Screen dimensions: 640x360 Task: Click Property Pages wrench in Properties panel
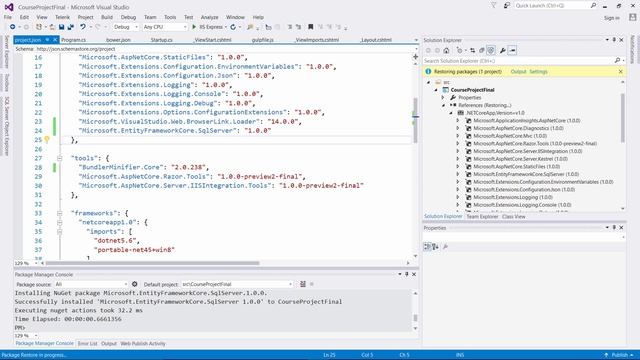click(445, 247)
